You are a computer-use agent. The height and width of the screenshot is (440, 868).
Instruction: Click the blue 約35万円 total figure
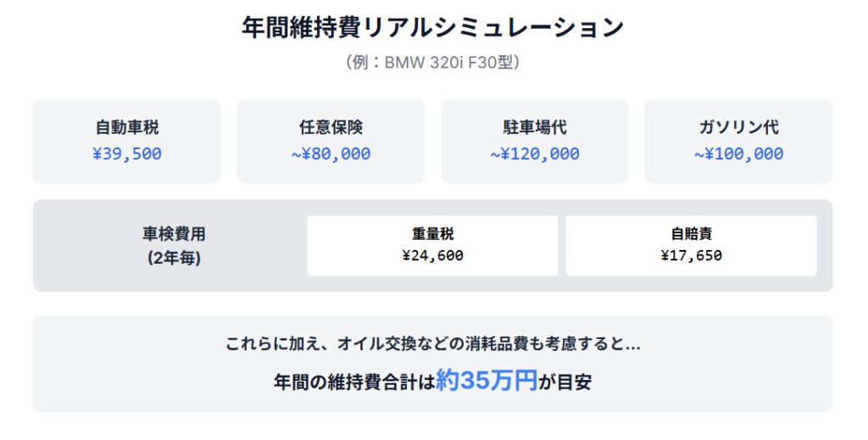(487, 380)
